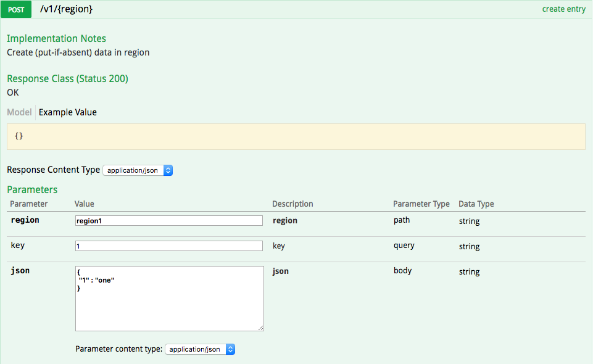
Task: Click the Data Type column header
Action: pos(476,204)
